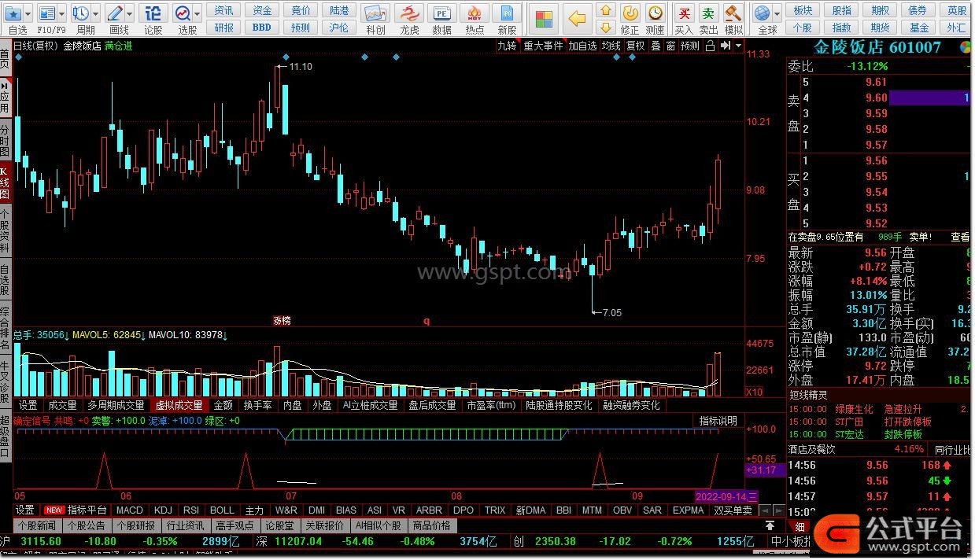Image resolution: width=975 pixels, height=560 pixels.
Task: Open the 自选 favorites star icon
Action: click(x=13, y=13)
